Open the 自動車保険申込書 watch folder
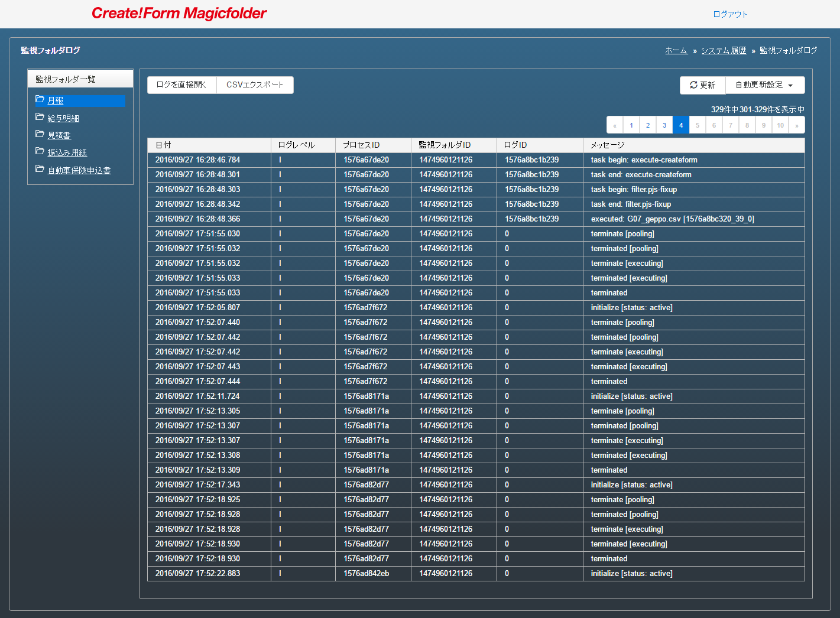 pyautogui.click(x=79, y=170)
